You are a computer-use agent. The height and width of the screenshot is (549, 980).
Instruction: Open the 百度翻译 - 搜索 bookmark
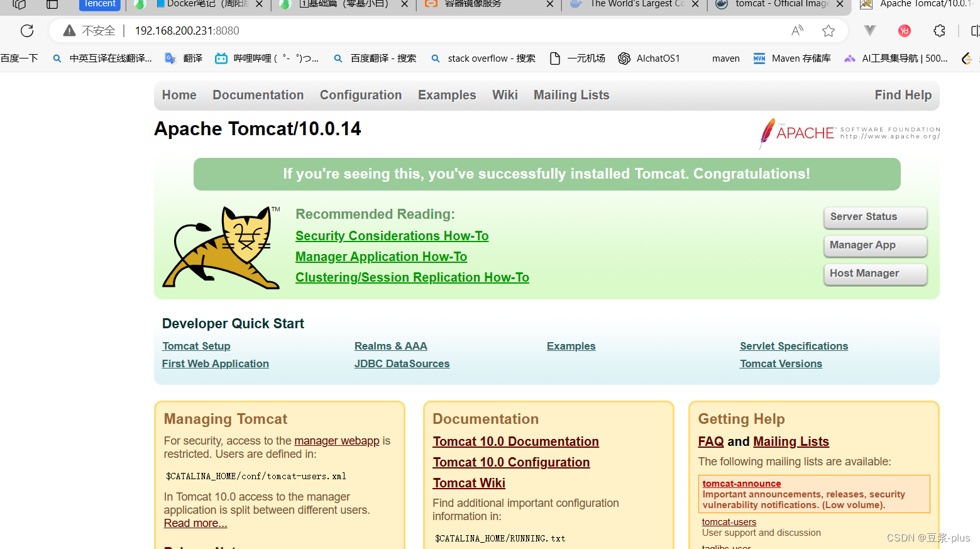(375, 58)
